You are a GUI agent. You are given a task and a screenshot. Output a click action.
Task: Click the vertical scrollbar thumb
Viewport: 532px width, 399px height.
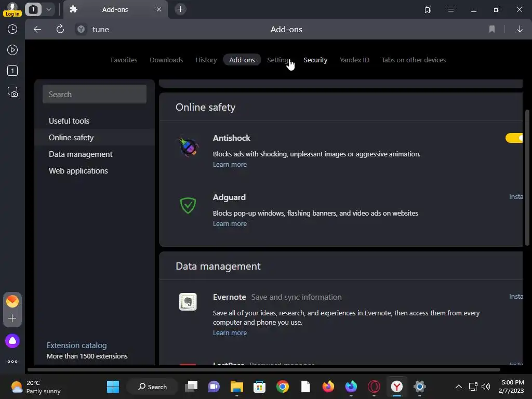coord(527,178)
